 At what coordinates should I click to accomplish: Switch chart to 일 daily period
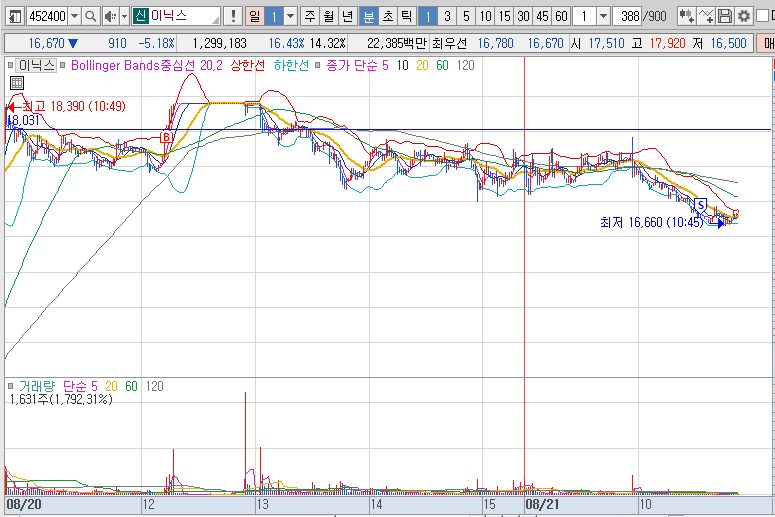point(254,16)
